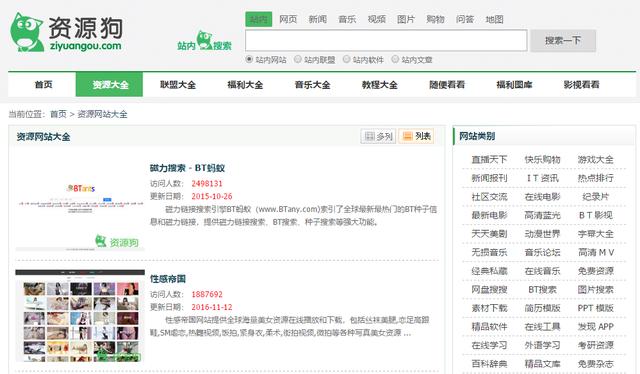Open the 性感帝国 site preview thumbnail

coord(80,316)
